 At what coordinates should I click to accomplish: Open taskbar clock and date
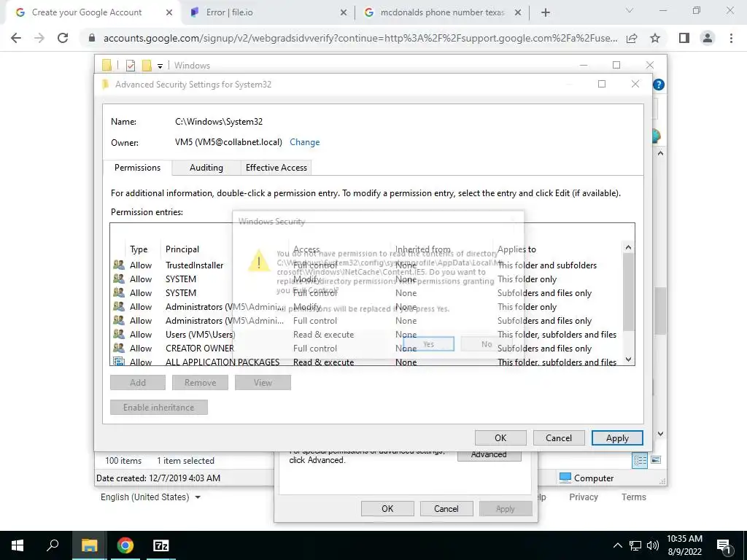click(x=684, y=545)
